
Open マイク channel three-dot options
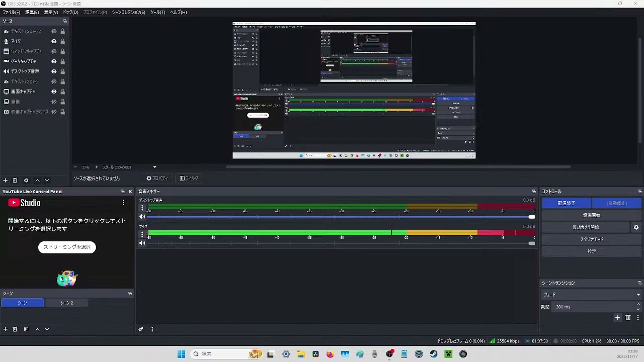[x=142, y=234]
